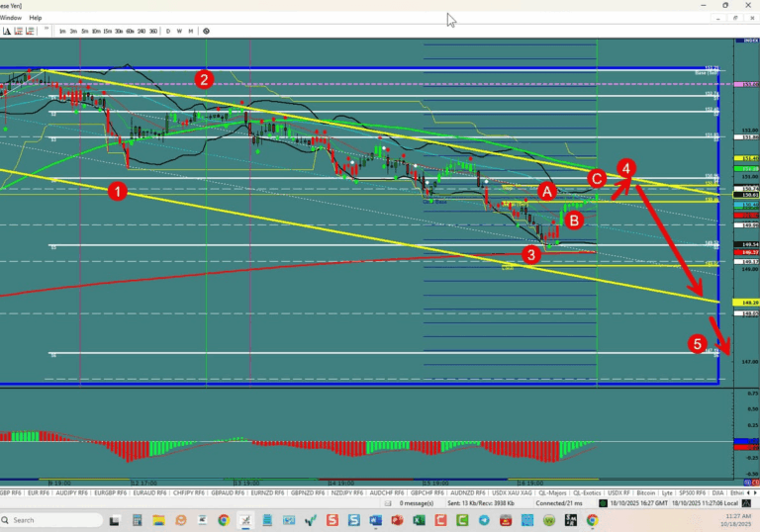Switch chart to 1m timeframe
The width and height of the screenshot is (760, 532).
(x=62, y=31)
